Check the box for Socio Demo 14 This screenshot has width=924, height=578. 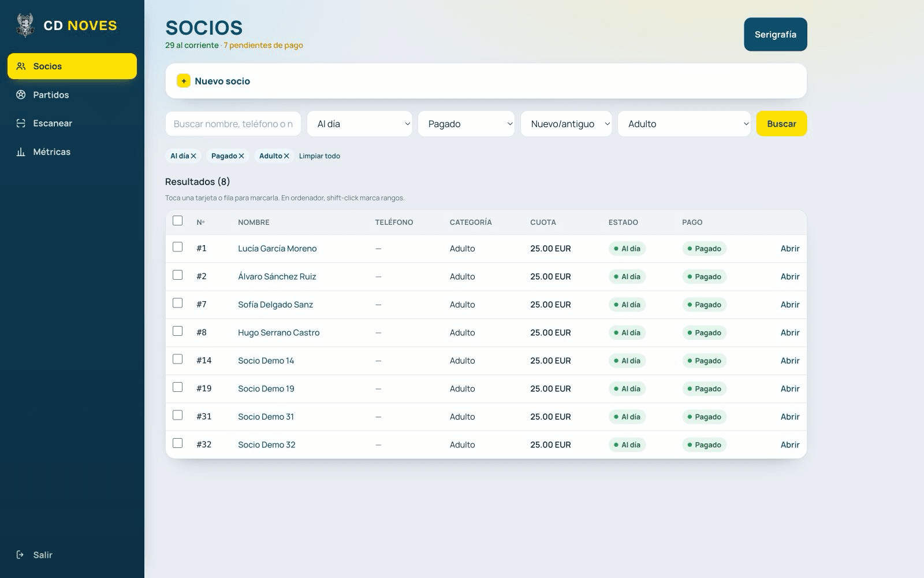point(178,359)
